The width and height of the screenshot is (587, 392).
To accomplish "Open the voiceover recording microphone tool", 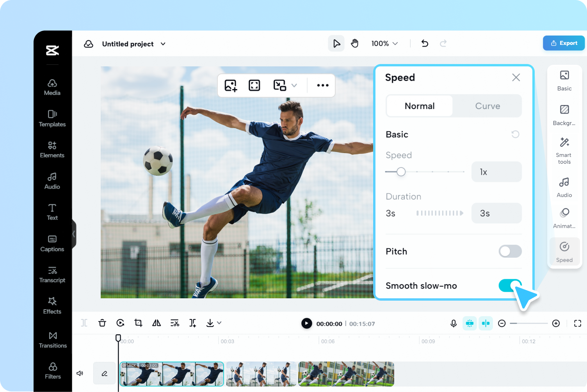I will click(453, 323).
